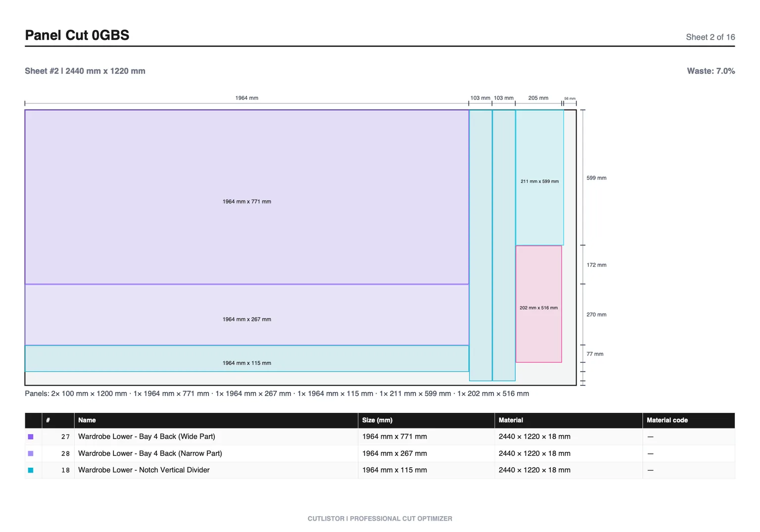This screenshot has height=532, width=760.
Task: Click the 'Panels:' summary line below the diagram
Action: point(277,394)
